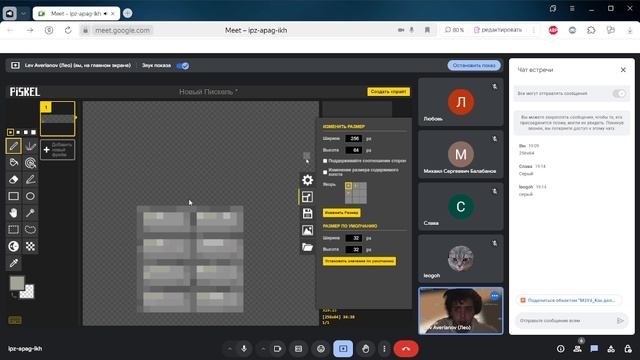The width and height of the screenshot is (640, 360).
Task: Edit resize height field 64
Action: (x=353, y=150)
